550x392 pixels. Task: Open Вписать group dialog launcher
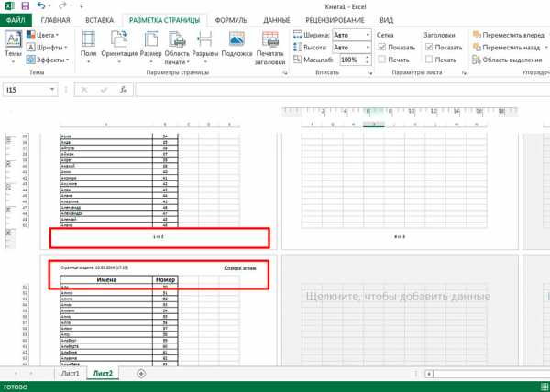point(369,72)
